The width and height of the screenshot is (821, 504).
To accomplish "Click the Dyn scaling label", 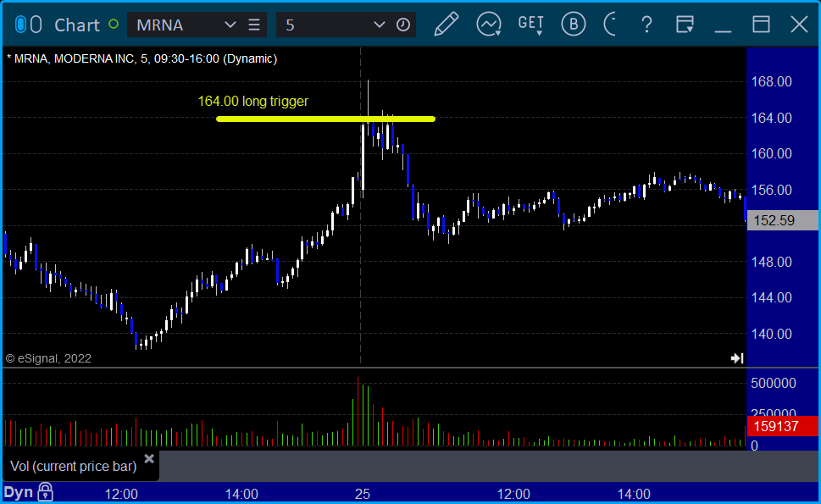I will (x=19, y=492).
